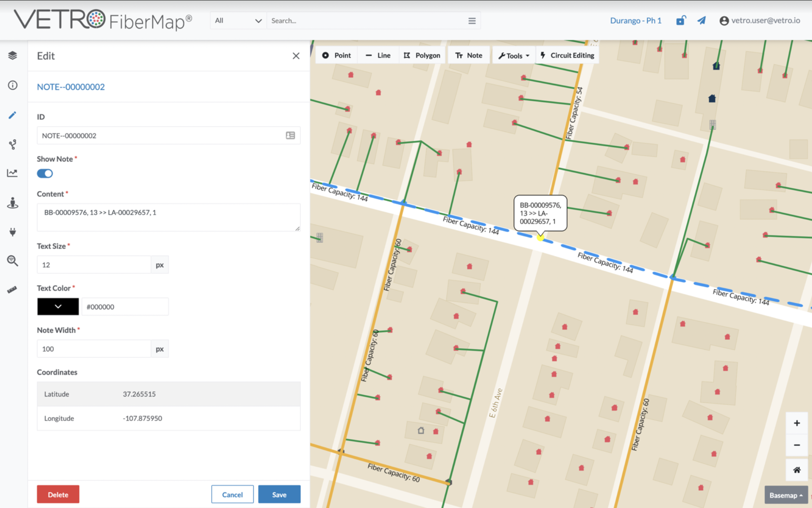Select the Point drawing tool

(336, 55)
